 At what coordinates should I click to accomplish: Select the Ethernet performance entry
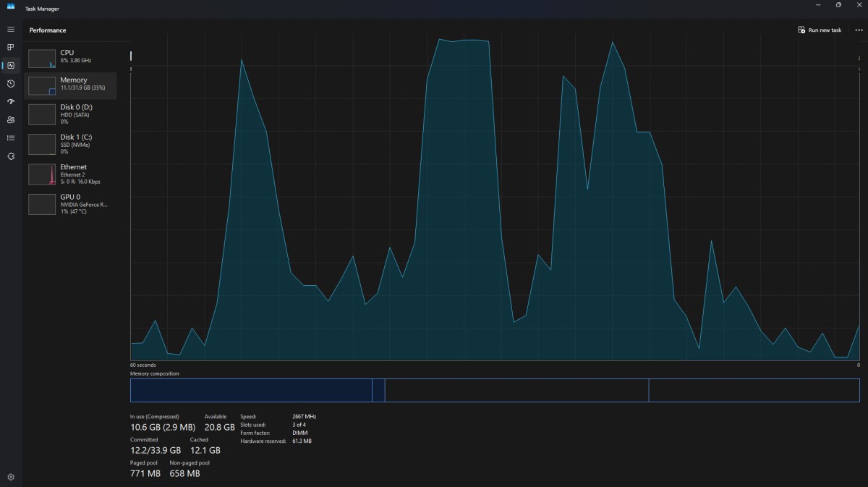pos(70,174)
